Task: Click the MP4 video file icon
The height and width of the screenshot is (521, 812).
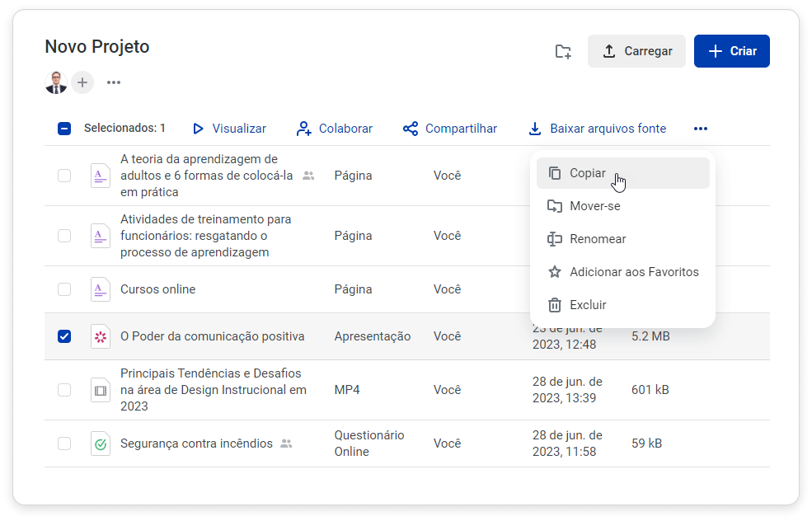Action: tap(101, 390)
